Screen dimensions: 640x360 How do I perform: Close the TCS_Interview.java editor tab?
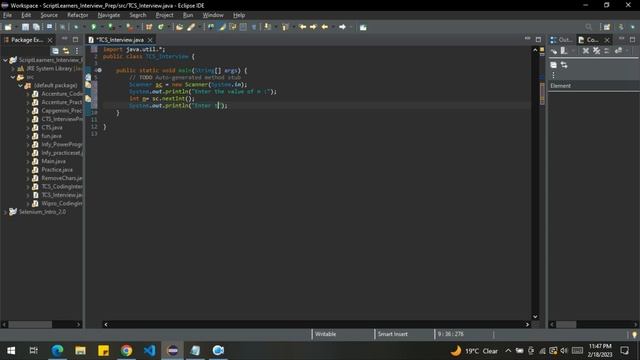pyautogui.click(x=150, y=40)
